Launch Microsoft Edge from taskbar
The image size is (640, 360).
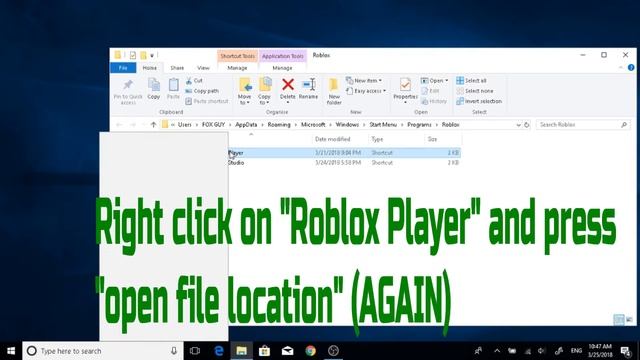point(219,351)
